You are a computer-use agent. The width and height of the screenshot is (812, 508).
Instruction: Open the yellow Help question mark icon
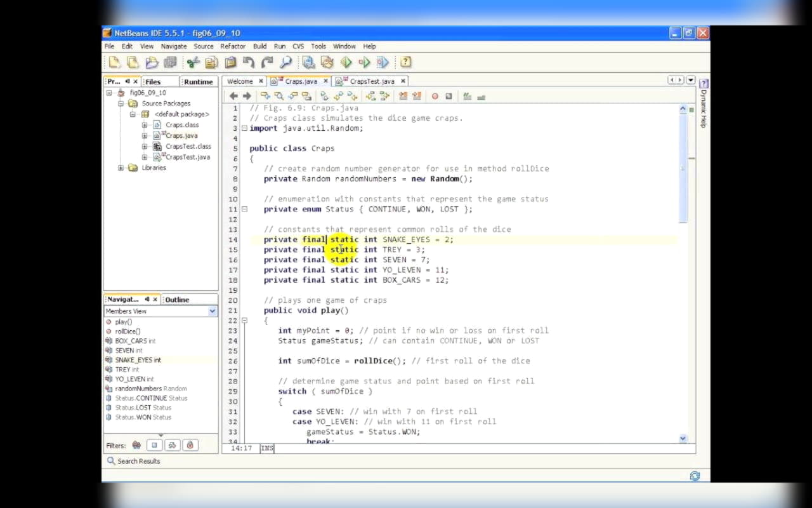(406, 62)
